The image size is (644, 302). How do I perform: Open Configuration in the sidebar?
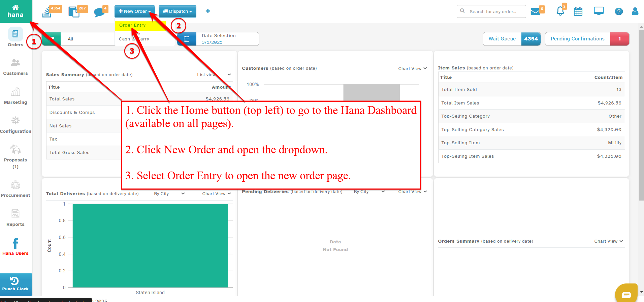pos(15,125)
